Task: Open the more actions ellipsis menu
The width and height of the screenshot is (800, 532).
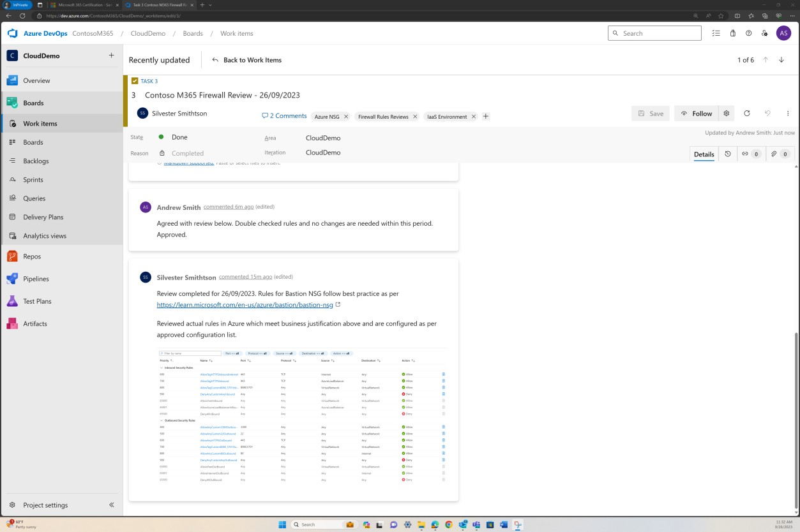Action: click(788, 113)
